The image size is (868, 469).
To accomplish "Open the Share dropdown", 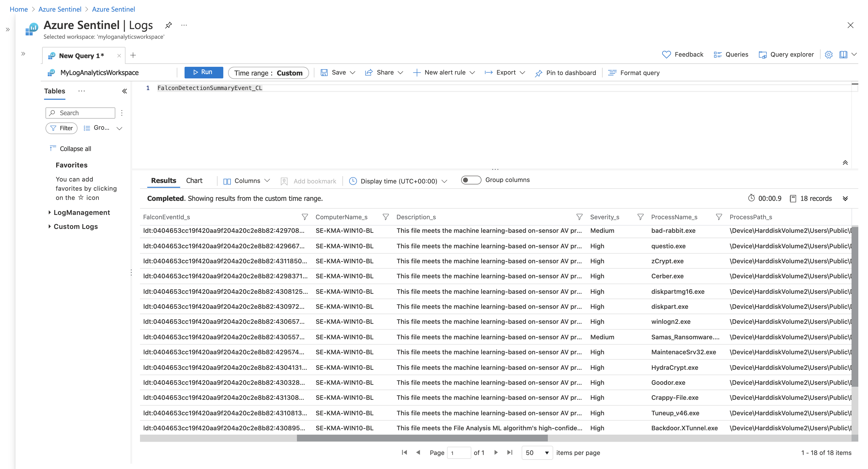I will (x=384, y=72).
